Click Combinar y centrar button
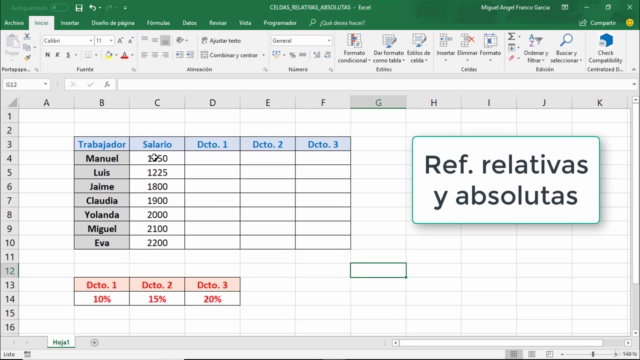640x360 pixels. pyautogui.click(x=229, y=55)
